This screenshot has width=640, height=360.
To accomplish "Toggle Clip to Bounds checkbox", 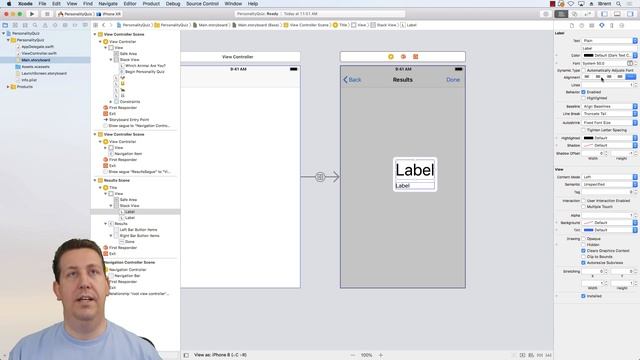I will pyautogui.click(x=583, y=257).
